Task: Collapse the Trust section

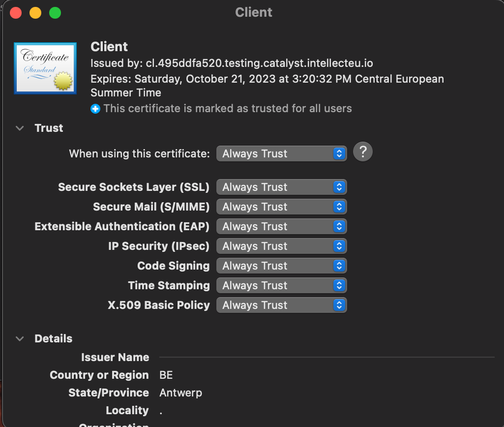Action: pos(19,128)
